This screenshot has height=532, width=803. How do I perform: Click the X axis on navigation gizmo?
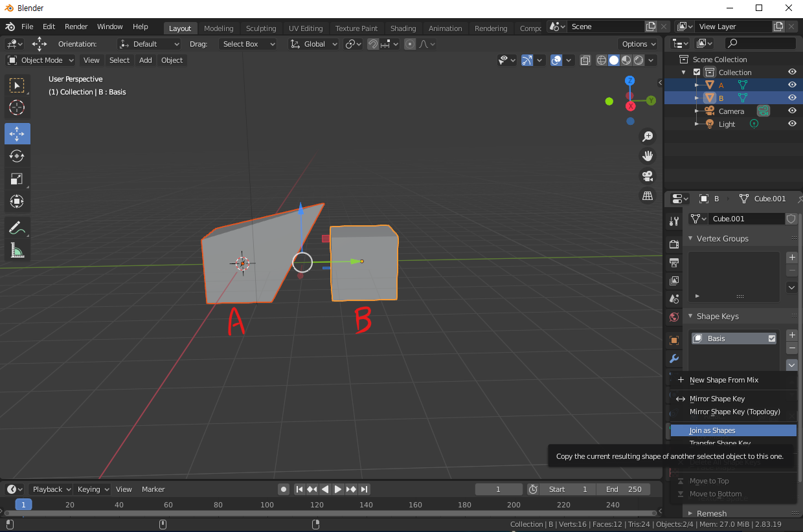pos(630,106)
